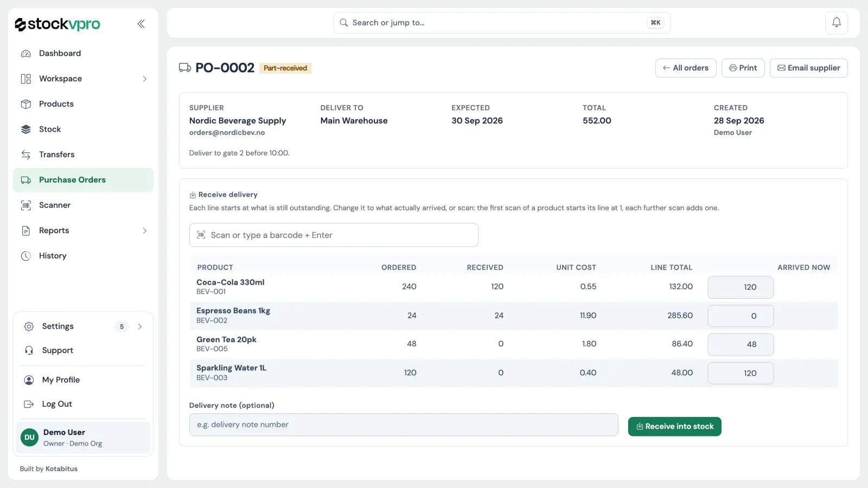
Task: Open the History page
Action: pos(83,256)
